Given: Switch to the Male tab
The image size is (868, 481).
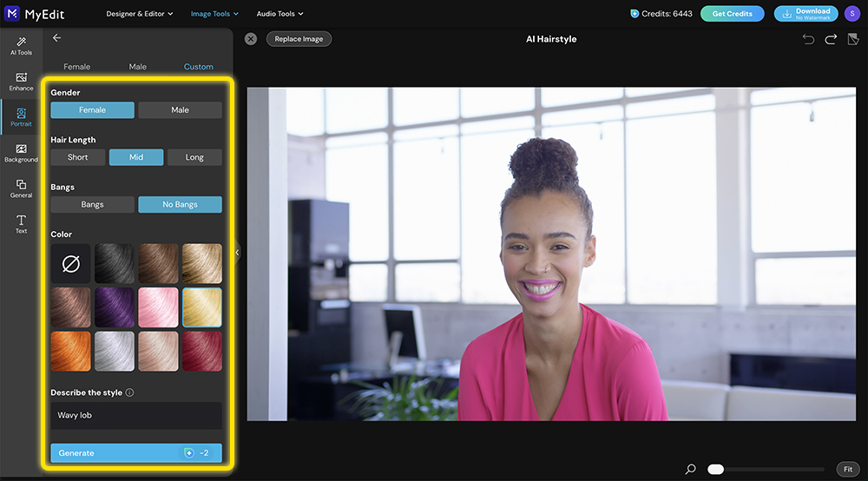Looking at the screenshot, I should click(x=138, y=67).
